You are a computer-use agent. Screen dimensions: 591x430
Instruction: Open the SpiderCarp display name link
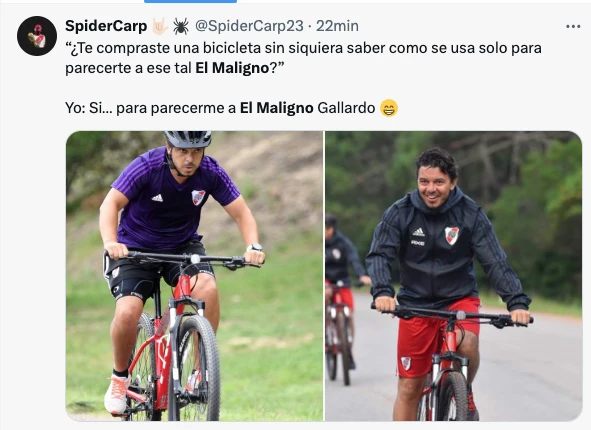coord(106,26)
